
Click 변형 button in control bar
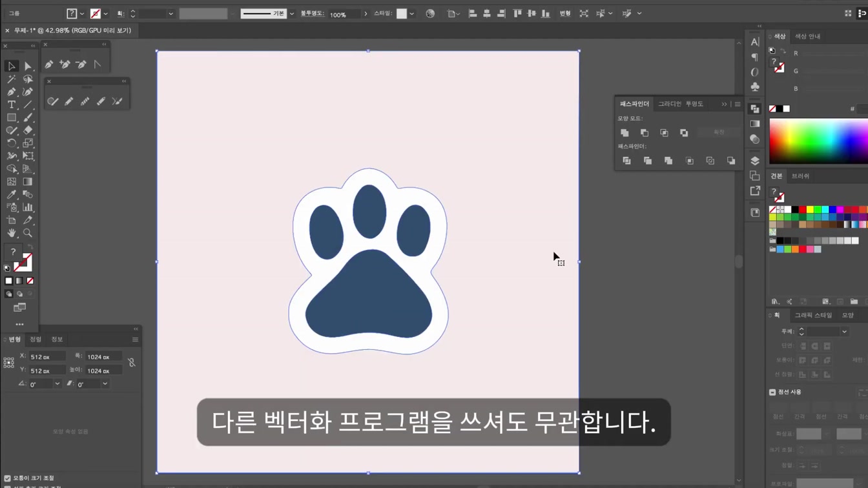click(x=565, y=14)
